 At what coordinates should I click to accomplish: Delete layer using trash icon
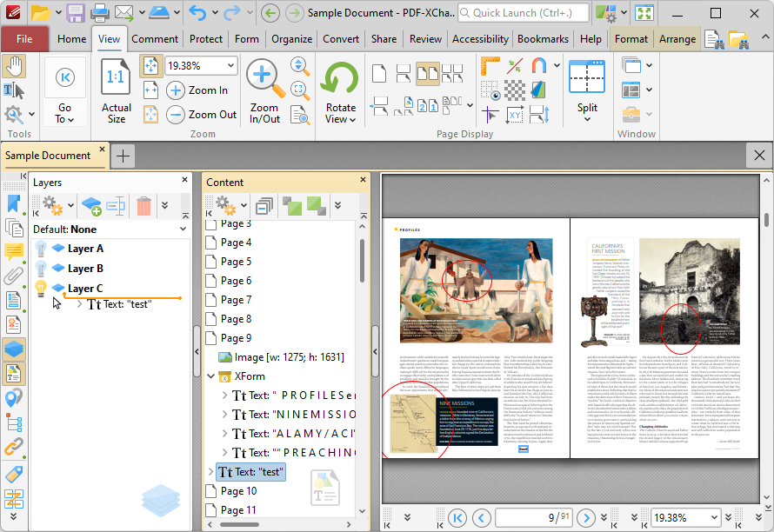(143, 206)
